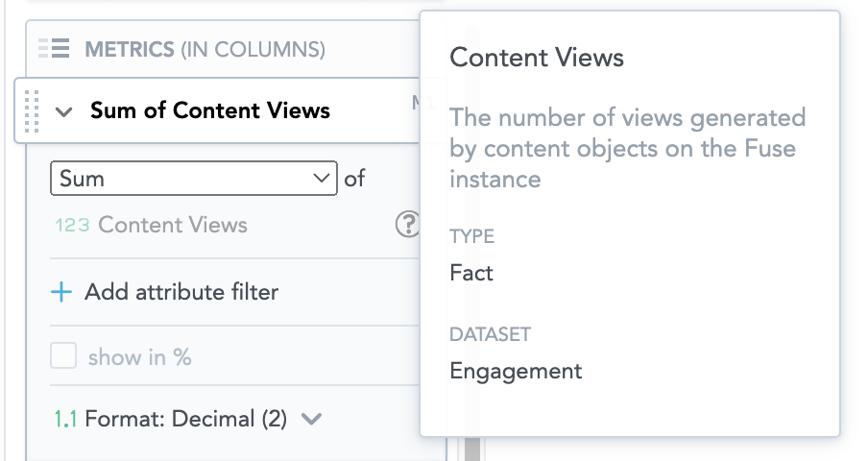Click the 123 fact icon

[x=72, y=226]
